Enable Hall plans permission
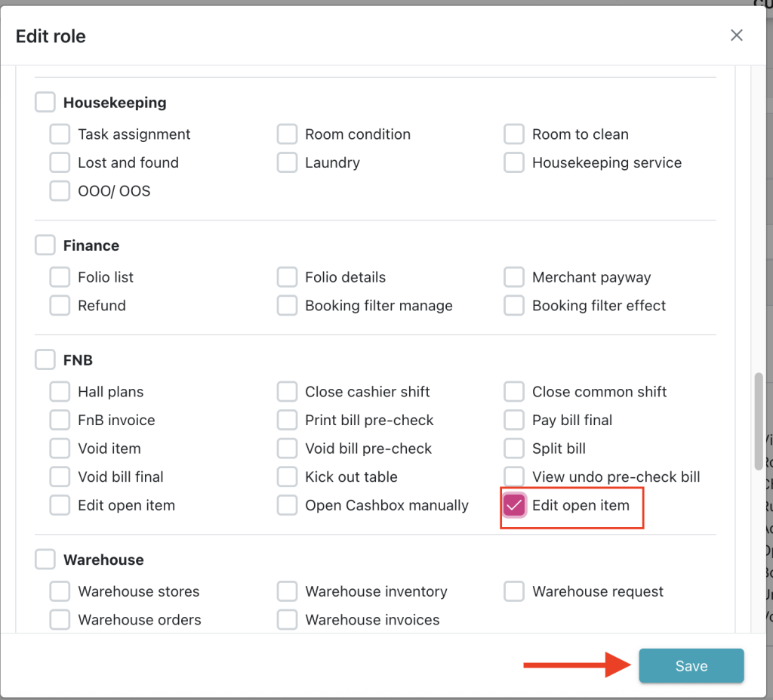Image resolution: width=773 pixels, height=700 pixels. pos(60,392)
